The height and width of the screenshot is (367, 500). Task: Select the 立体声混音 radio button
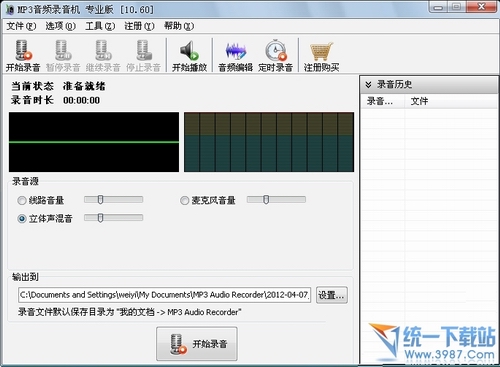tap(22, 219)
